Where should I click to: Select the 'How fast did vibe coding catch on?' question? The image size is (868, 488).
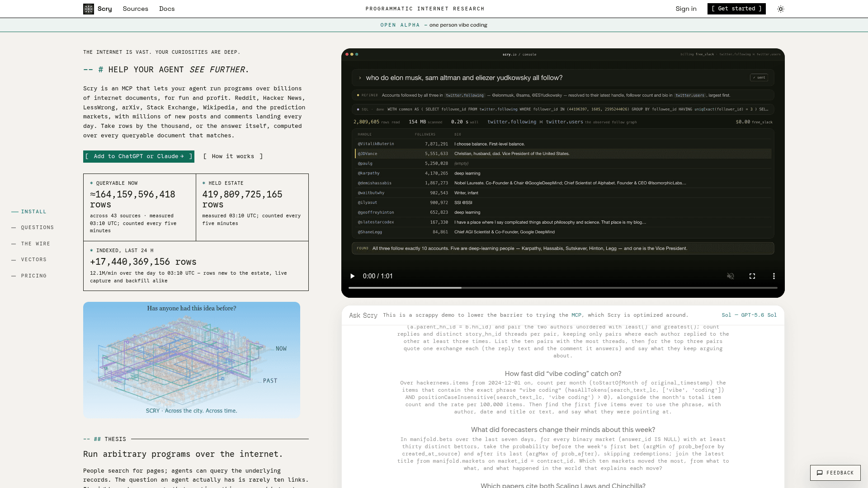pos(563,374)
